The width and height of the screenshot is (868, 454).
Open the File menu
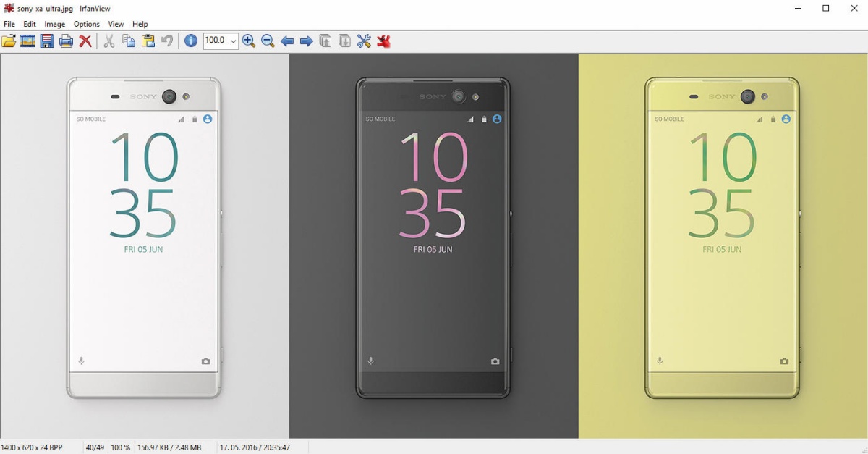pyautogui.click(x=9, y=24)
